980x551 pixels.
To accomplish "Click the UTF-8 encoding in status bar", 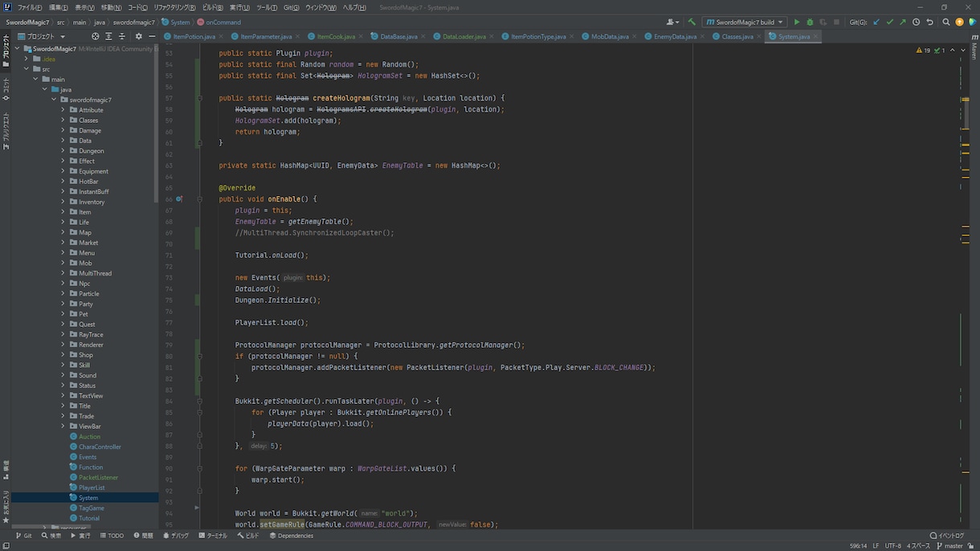I will (x=893, y=546).
